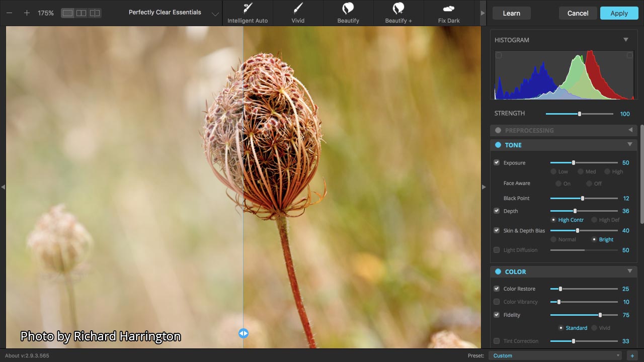Collapse the COLOR section
The height and width of the screenshot is (362, 644).
(x=630, y=271)
